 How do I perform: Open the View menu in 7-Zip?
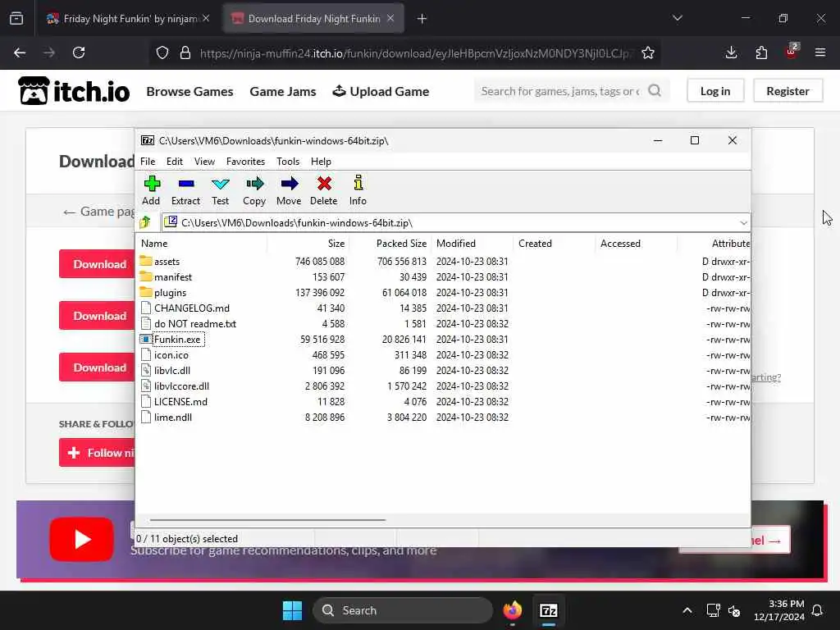pyautogui.click(x=204, y=162)
